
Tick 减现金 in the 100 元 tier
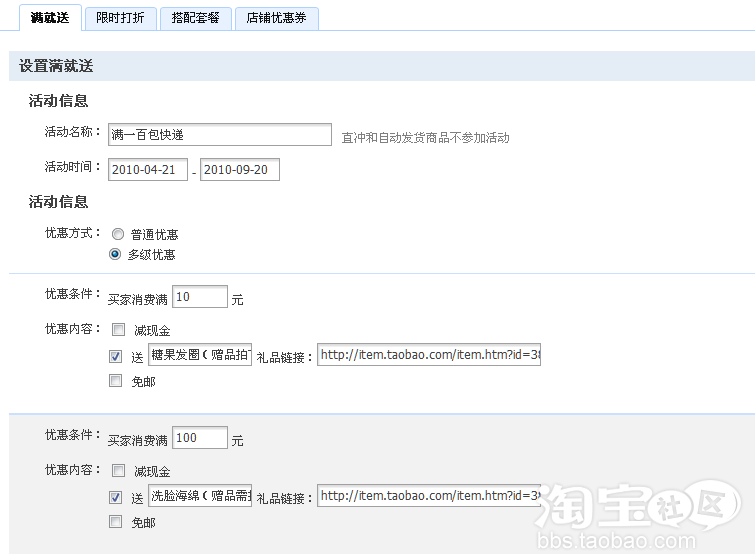(117, 471)
